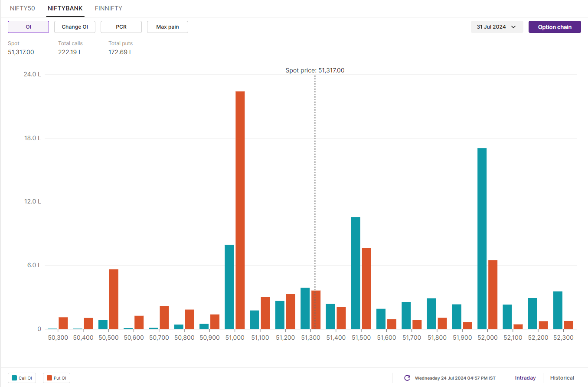Toggle the Call OI legend swatch
The width and height of the screenshot is (588, 387).
coord(15,378)
